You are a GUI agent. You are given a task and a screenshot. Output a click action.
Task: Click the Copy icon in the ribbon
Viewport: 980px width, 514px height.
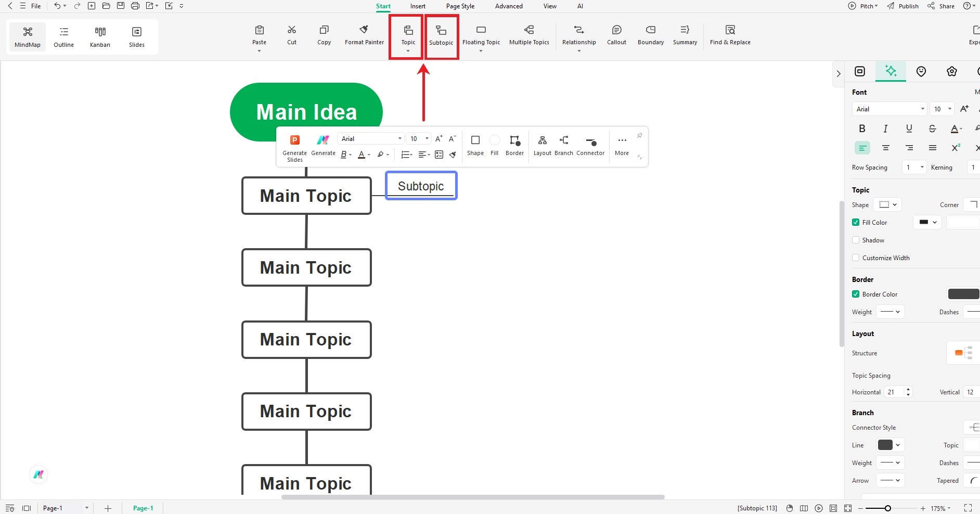324,30
